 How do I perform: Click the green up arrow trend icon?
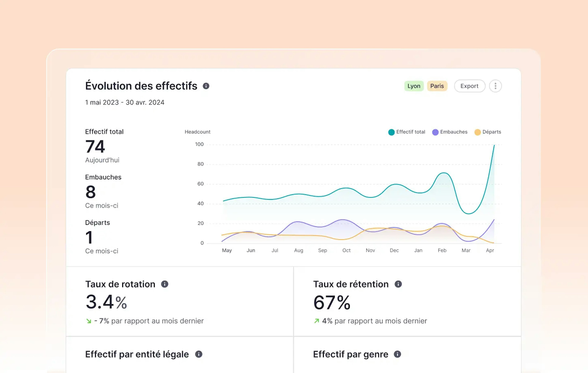coord(317,321)
